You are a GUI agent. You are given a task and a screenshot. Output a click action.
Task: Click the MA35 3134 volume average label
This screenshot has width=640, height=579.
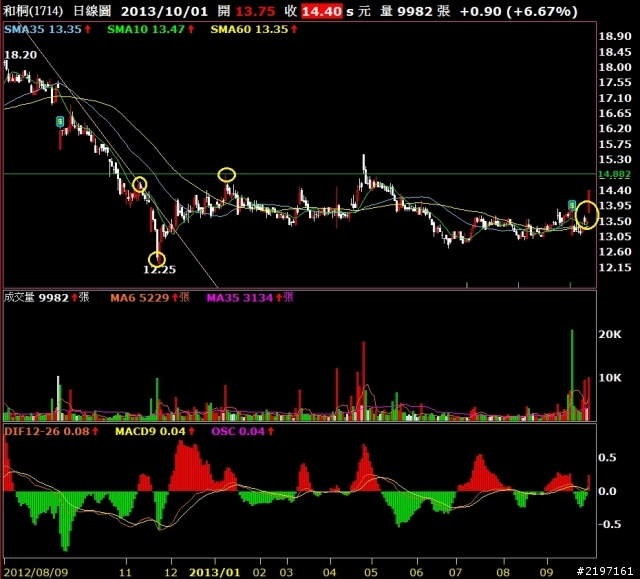coord(240,298)
